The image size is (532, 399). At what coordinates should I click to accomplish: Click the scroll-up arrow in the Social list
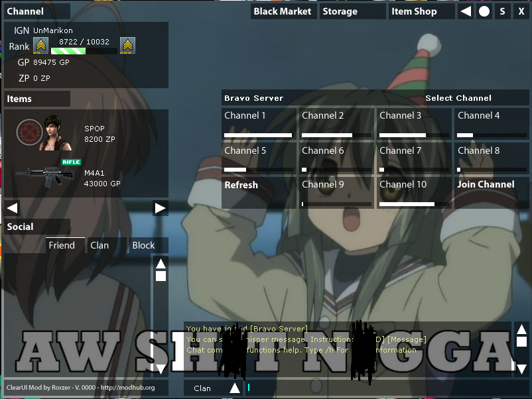161,262
